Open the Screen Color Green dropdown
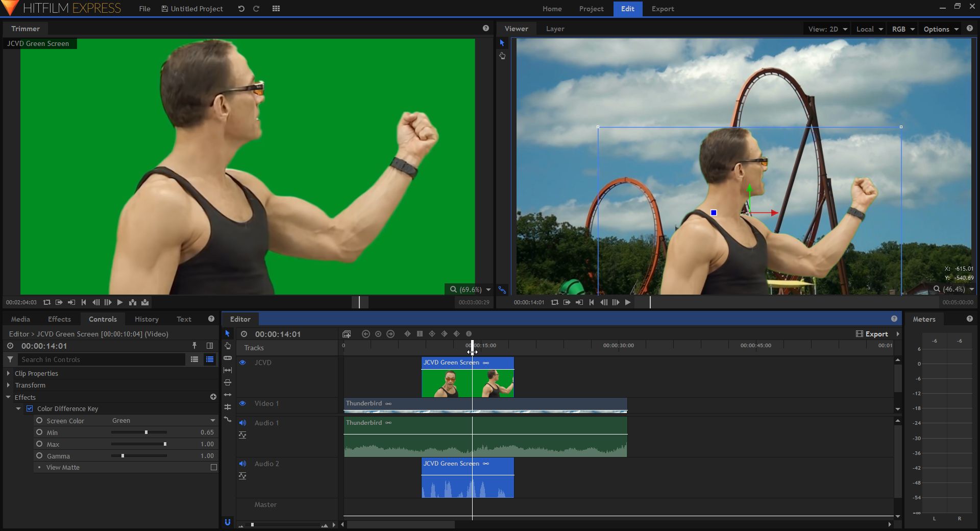The height and width of the screenshot is (531, 980). (x=163, y=421)
